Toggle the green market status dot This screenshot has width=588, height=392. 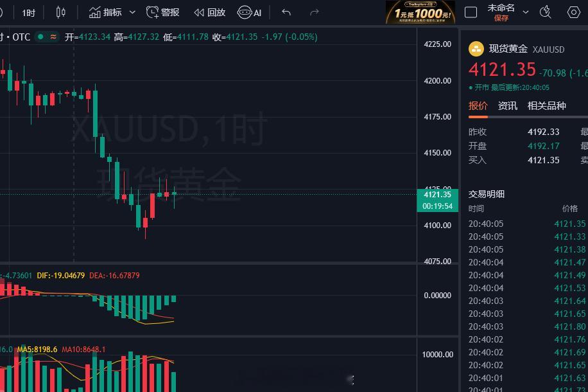(40, 37)
